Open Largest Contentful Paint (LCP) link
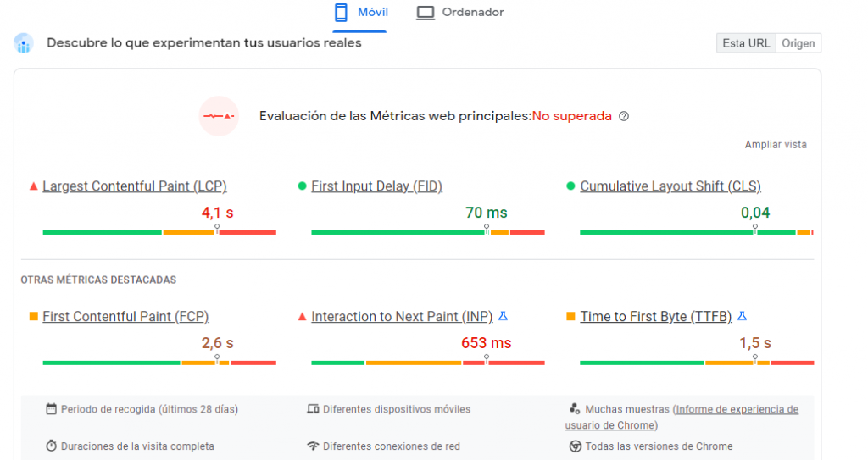This screenshot has height=460, width=868. [135, 186]
